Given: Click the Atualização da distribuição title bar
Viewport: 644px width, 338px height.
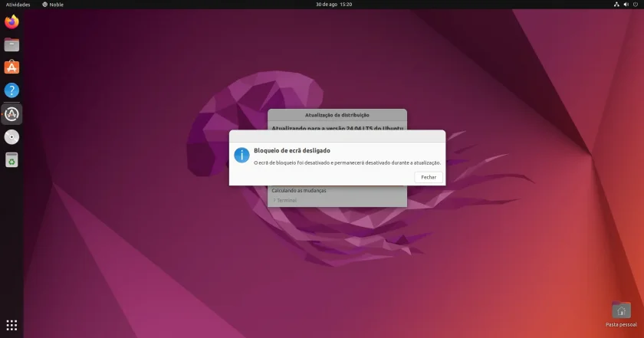Looking at the screenshot, I should tap(337, 115).
